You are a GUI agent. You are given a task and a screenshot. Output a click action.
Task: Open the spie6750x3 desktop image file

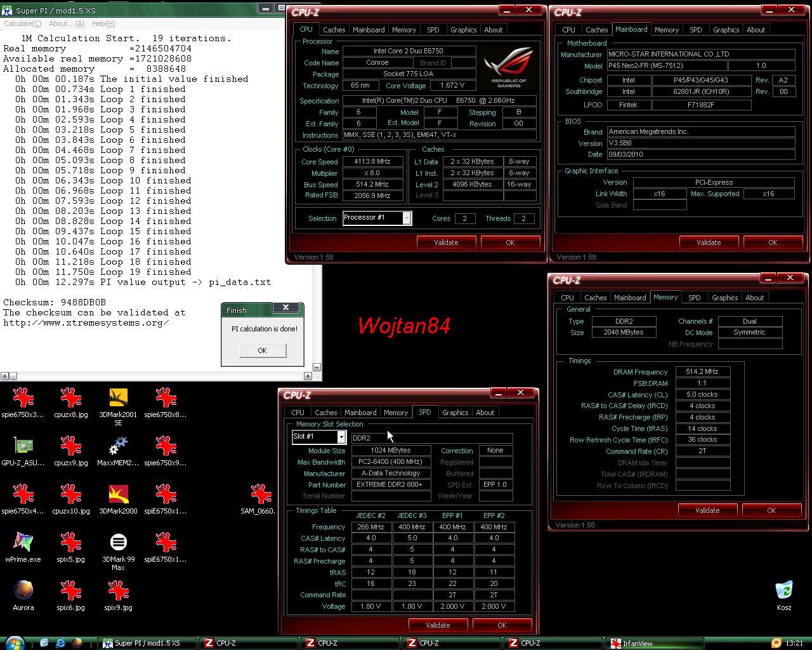pyautogui.click(x=23, y=403)
